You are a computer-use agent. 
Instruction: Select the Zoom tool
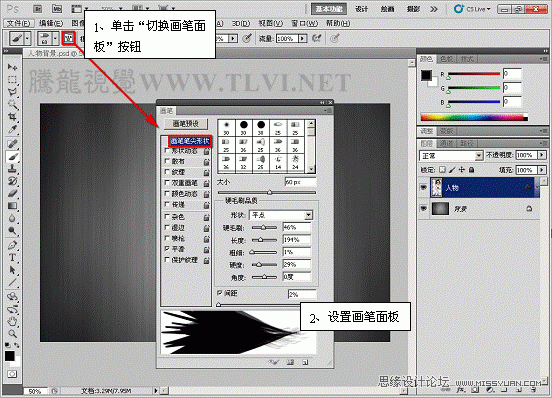pyautogui.click(x=12, y=333)
